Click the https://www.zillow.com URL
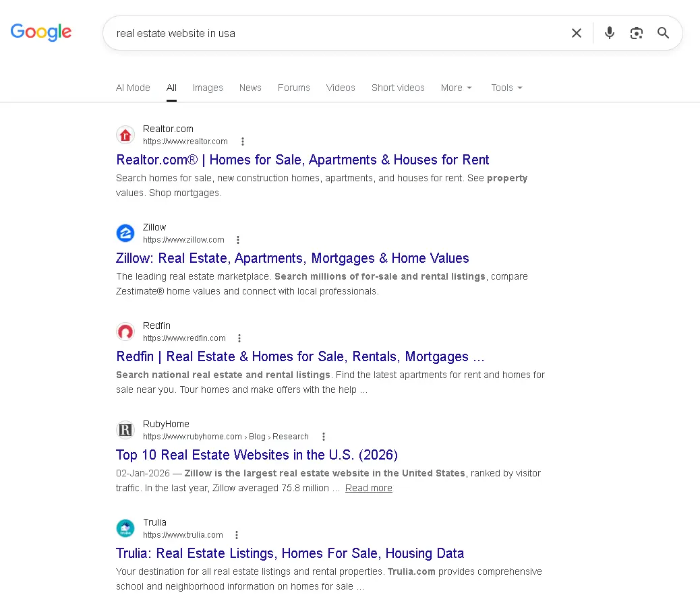The width and height of the screenshot is (700, 595). click(183, 240)
